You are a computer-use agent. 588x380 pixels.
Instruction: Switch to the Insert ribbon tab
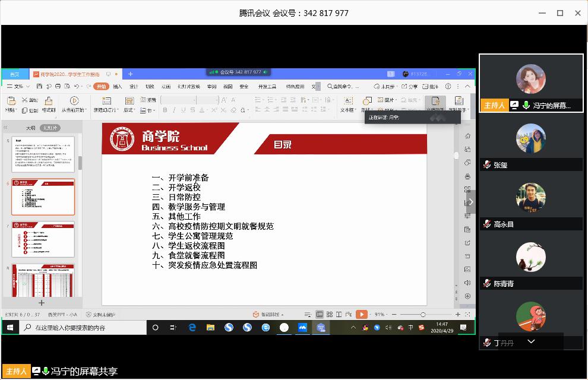pyautogui.click(x=118, y=87)
